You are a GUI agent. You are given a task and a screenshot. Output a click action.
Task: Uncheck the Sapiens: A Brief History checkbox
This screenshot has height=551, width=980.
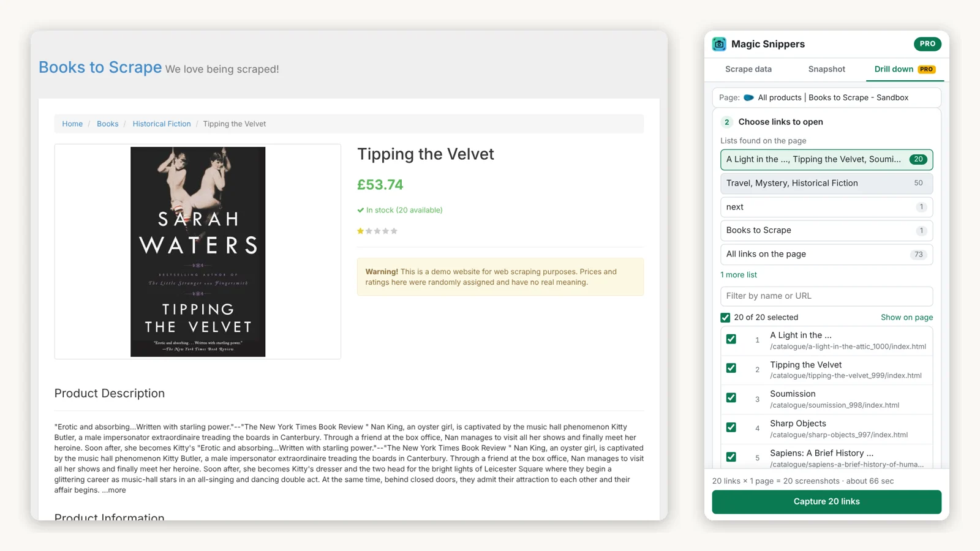pos(731,457)
